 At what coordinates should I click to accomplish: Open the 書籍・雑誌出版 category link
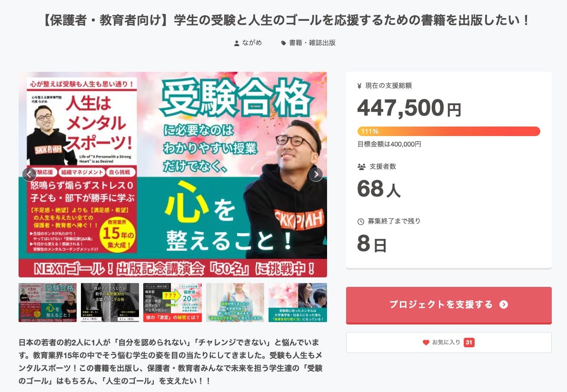click(312, 43)
